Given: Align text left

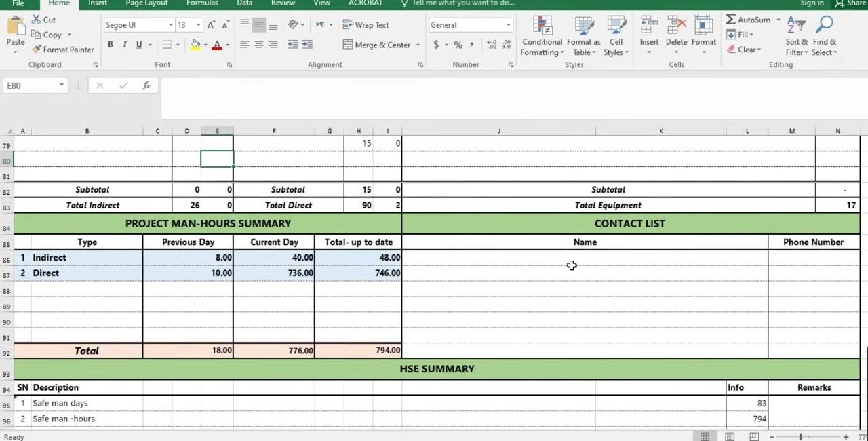Looking at the screenshot, I should [x=244, y=45].
